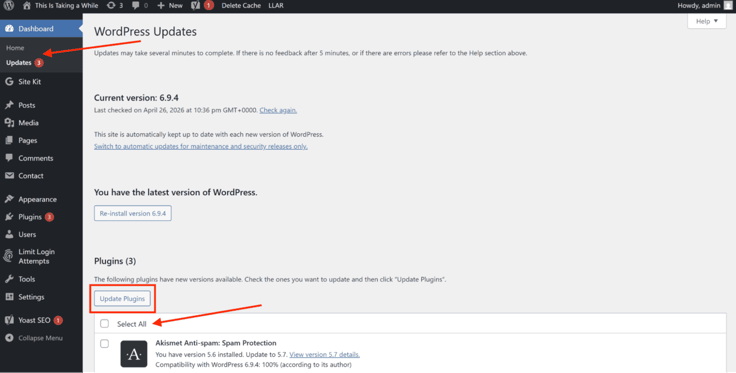The width and height of the screenshot is (736, 373).
Task: Click the Settings icon in sidebar
Action: 9,297
